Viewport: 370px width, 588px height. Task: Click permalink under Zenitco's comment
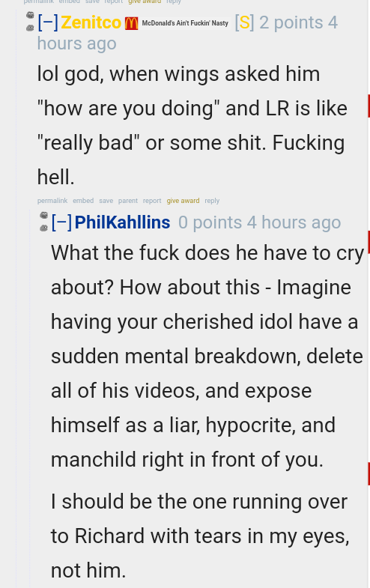[52, 201]
